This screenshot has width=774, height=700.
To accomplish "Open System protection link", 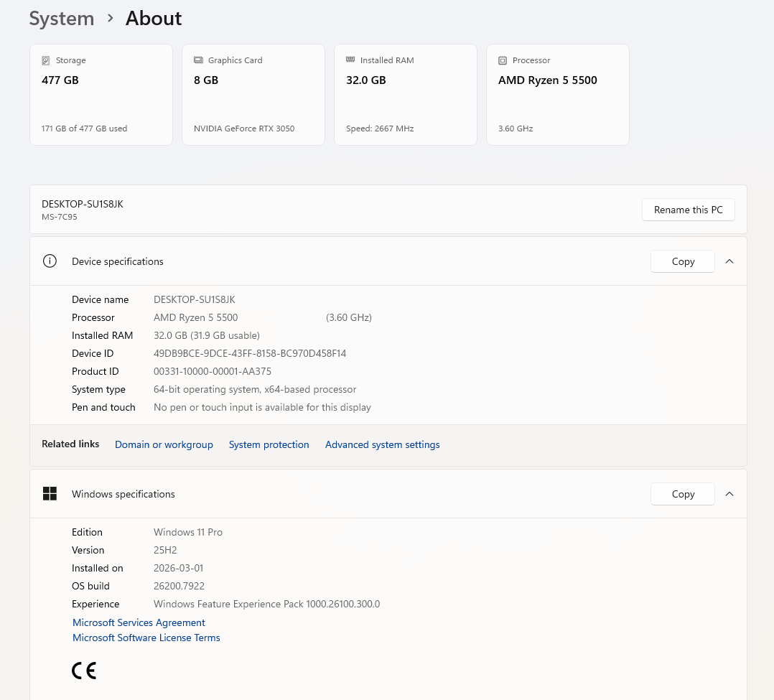I will [269, 445].
